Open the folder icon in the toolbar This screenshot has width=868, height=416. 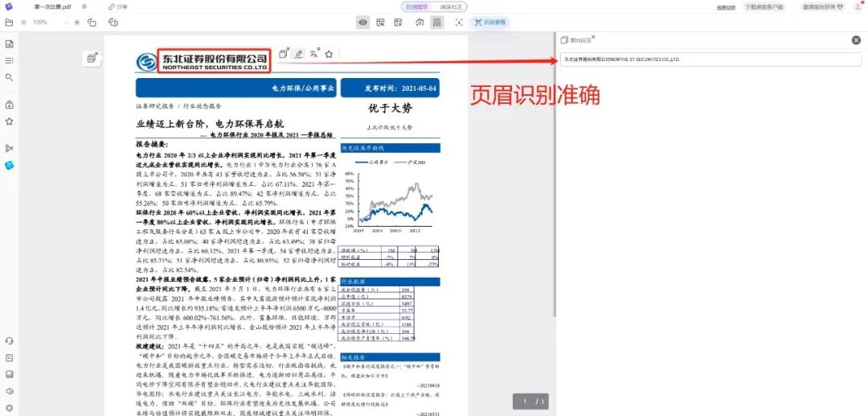click(x=9, y=23)
